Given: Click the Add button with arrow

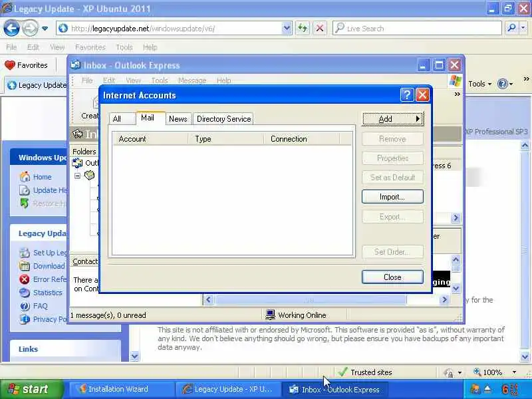Looking at the screenshot, I should pos(393,119).
